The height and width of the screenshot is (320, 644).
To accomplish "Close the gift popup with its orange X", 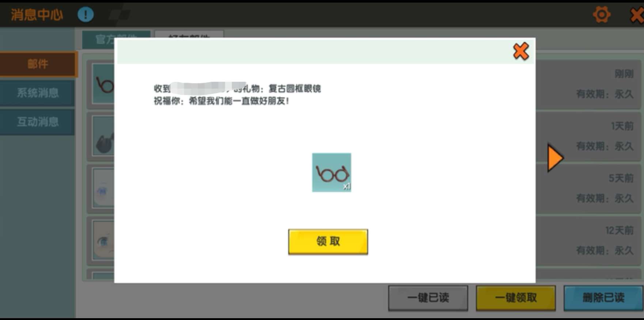I will pyautogui.click(x=521, y=51).
